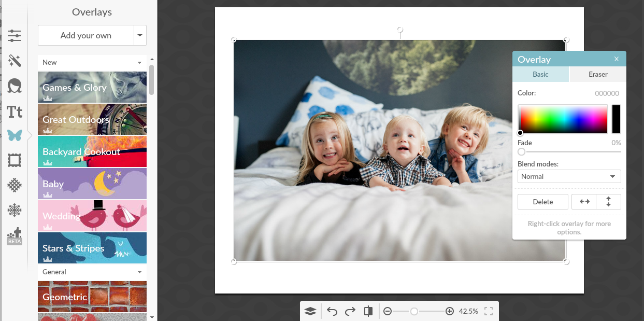Toggle the before/after compare icon
This screenshot has height=321, width=644.
(x=368, y=311)
